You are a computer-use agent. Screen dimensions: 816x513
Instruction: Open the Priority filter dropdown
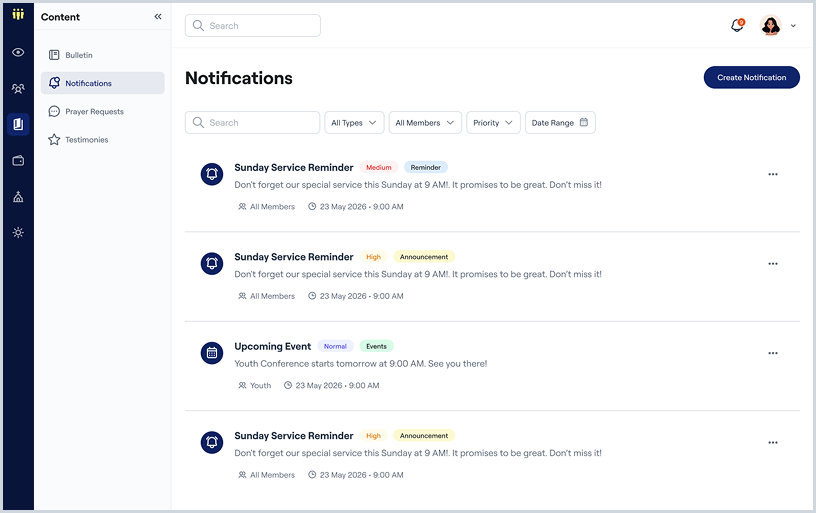pos(493,123)
